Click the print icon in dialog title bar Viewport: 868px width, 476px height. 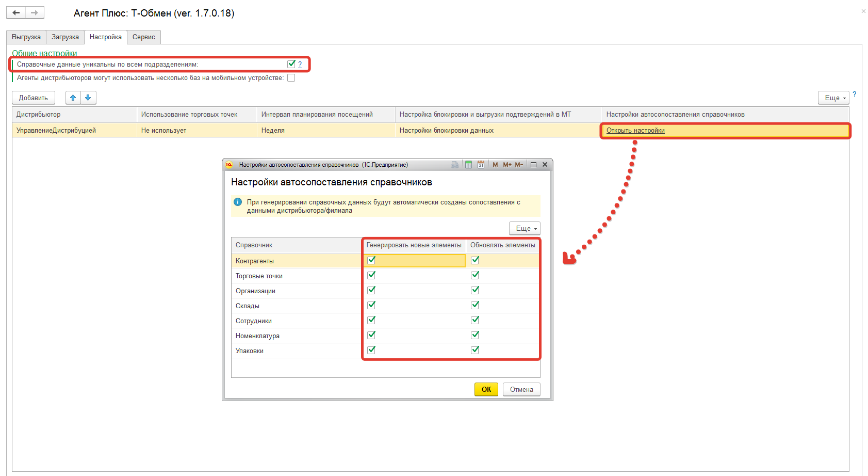tap(454, 165)
